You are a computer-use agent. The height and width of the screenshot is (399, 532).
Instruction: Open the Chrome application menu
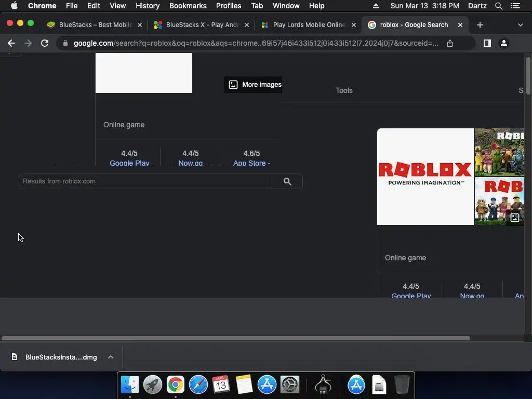[42, 6]
